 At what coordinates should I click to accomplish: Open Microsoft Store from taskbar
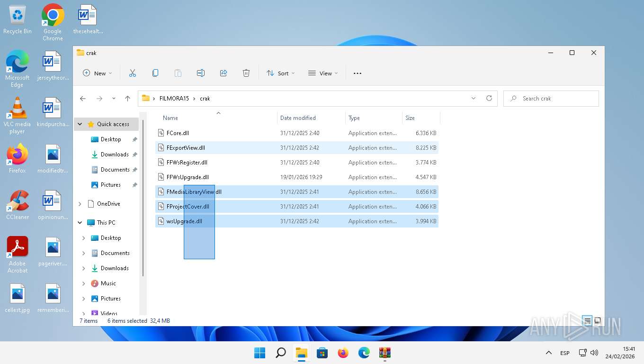pos(322,353)
